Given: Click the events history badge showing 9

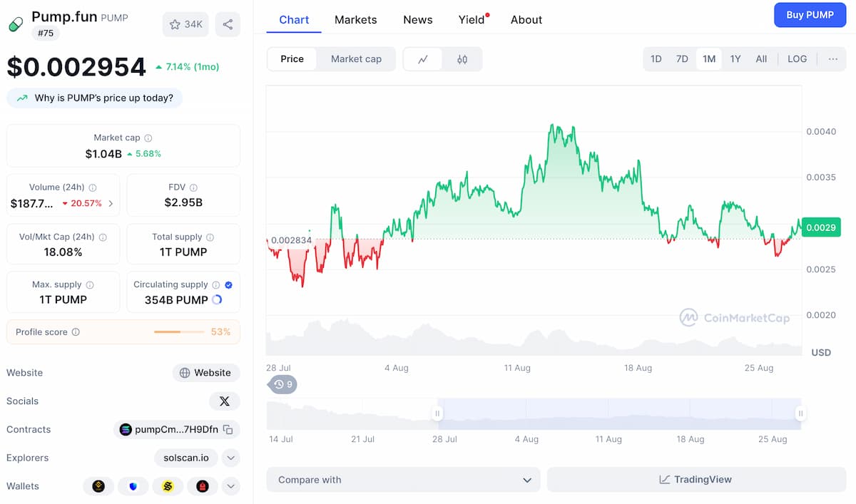Looking at the screenshot, I should (x=283, y=384).
